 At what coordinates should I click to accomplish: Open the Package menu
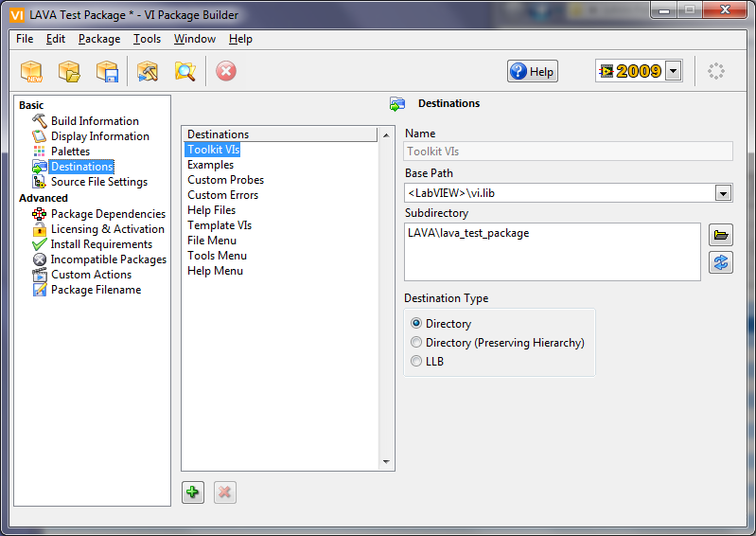(99, 39)
